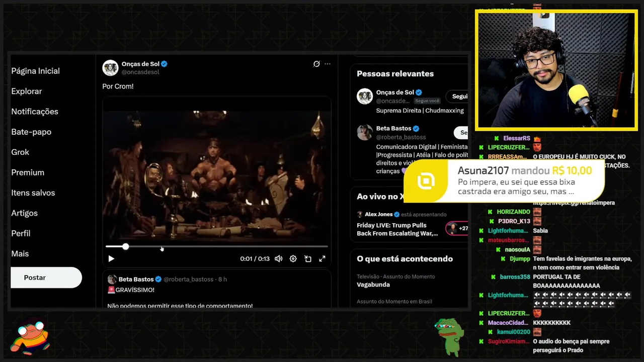Screen dimensions: 644x362
Task: Open Onças de Sol avatar in Pessoas relevantes
Action: point(365,96)
